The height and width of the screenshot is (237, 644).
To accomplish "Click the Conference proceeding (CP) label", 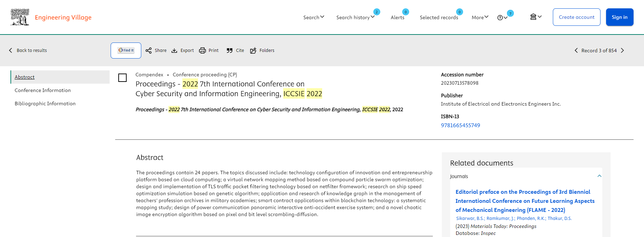I will coord(205,75).
